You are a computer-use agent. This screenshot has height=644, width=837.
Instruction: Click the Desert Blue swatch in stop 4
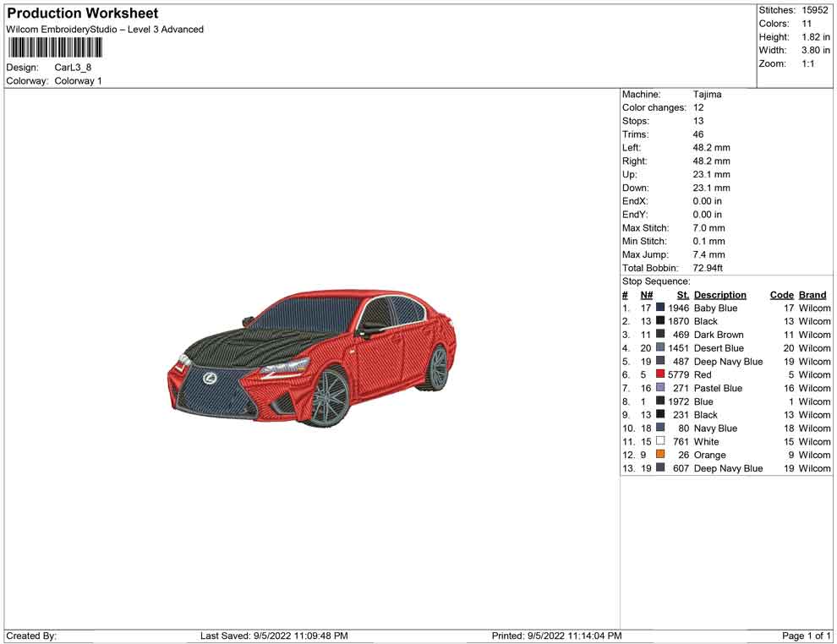point(660,348)
